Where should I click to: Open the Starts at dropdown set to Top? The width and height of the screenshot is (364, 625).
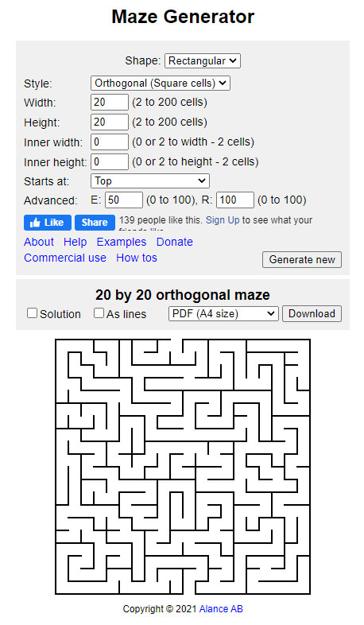pyautogui.click(x=150, y=181)
